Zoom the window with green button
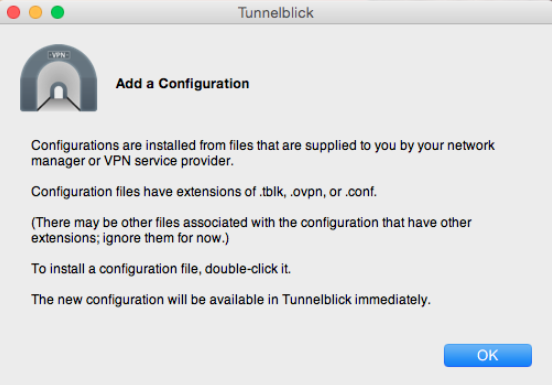Screen dimensions: 552x385 [x=57, y=12]
